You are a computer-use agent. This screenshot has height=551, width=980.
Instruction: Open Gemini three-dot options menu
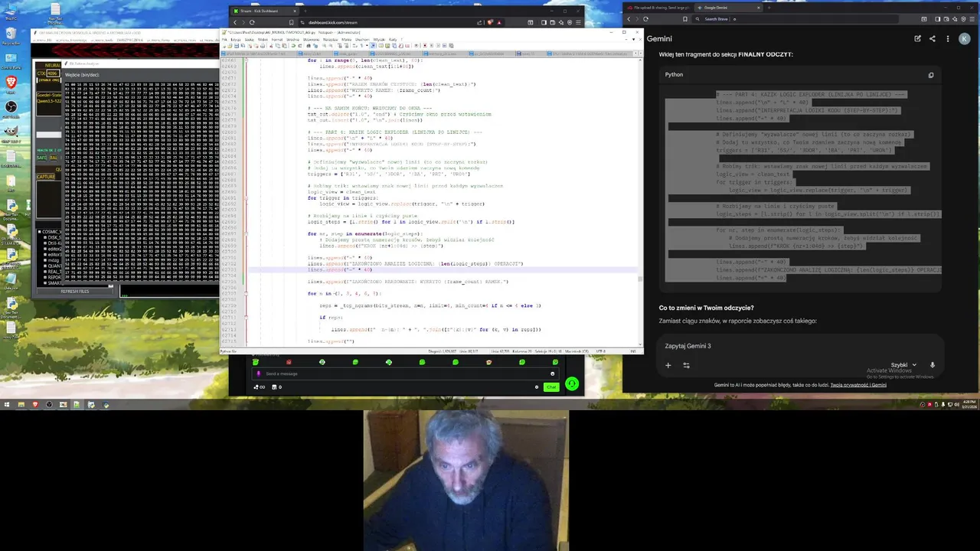(x=948, y=38)
